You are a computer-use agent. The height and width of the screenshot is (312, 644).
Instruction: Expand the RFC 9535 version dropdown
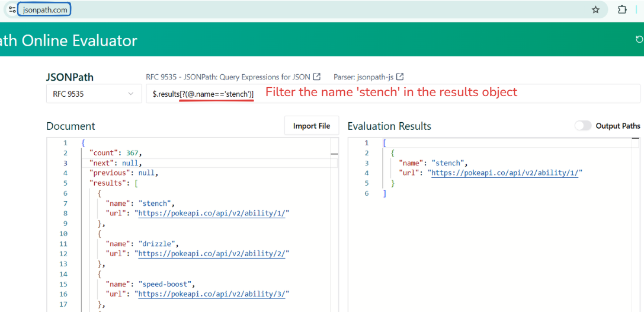(93, 94)
